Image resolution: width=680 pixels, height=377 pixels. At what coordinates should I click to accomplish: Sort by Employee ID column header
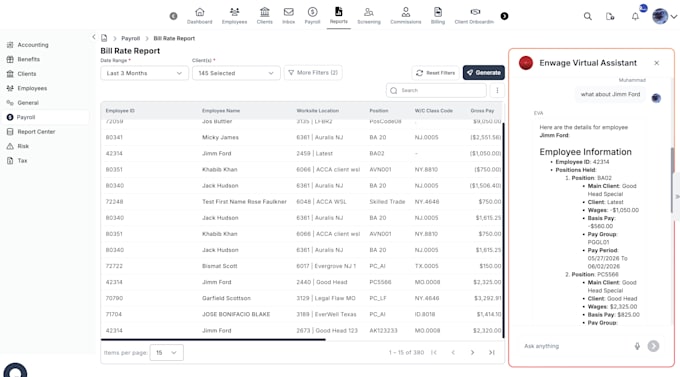point(120,111)
